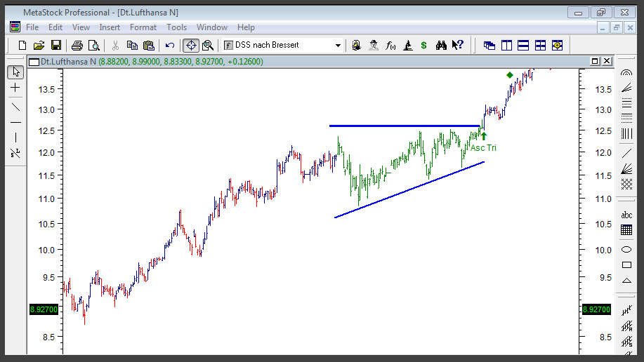Click the Paste clipboard icon
Image resolution: width=644 pixels, height=362 pixels.
coord(149,45)
